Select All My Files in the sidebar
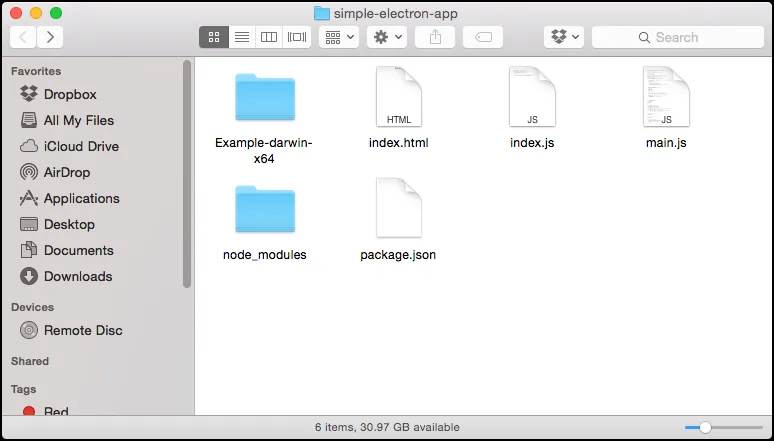 point(67,120)
